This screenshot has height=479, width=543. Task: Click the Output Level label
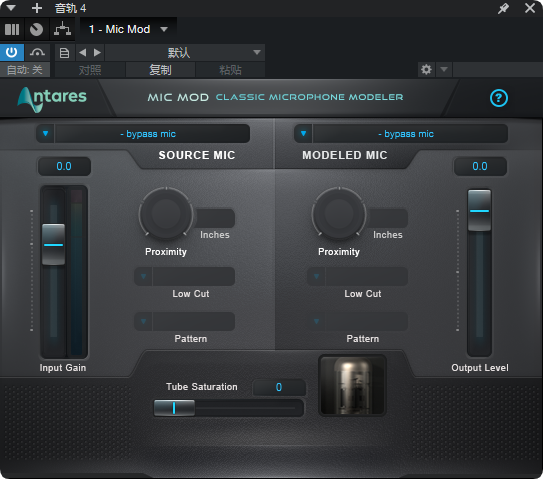pyautogui.click(x=480, y=367)
